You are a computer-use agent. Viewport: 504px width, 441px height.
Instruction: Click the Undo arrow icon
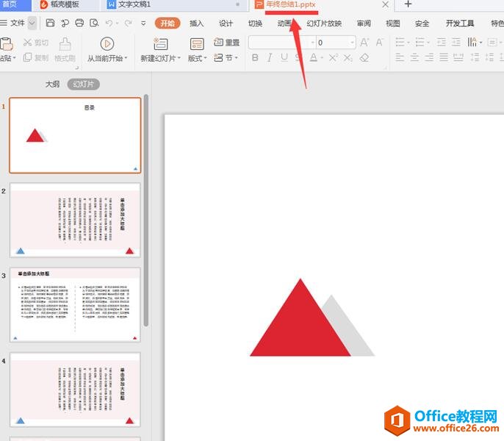tap(108, 24)
